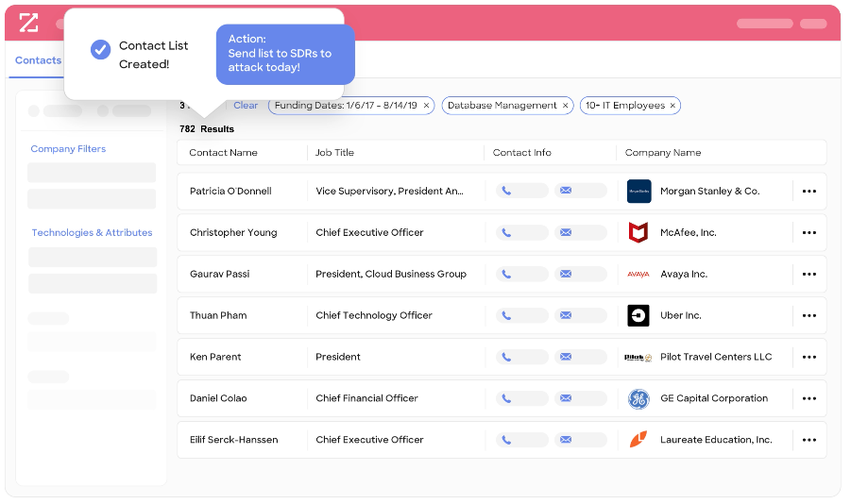This screenshot has width=851, height=504.
Task: Click the McAfee shield logo
Action: (x=638, y=233)
